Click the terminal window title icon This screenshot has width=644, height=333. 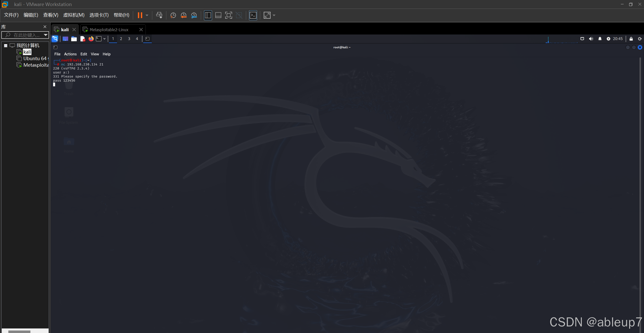click(55, 47)
